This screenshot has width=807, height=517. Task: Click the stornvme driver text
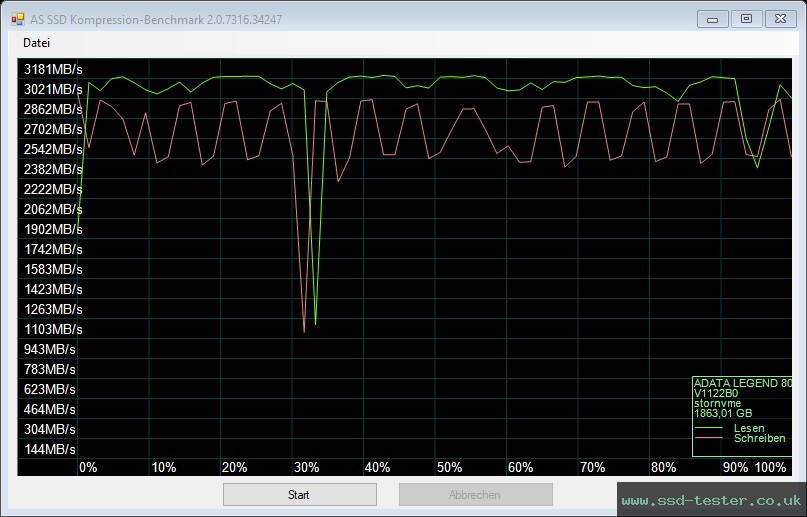pyautogui.click(x=717, y=403)
